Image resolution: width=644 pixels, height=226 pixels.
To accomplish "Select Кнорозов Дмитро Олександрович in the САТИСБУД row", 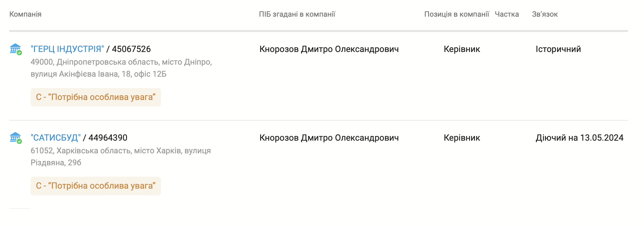I will (329, 138).
